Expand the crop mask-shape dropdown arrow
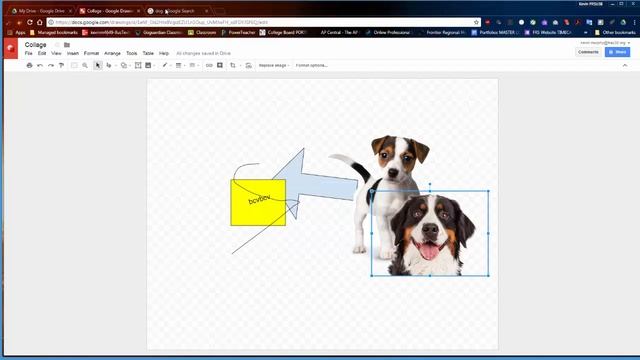640x360 pixels. 240,66
